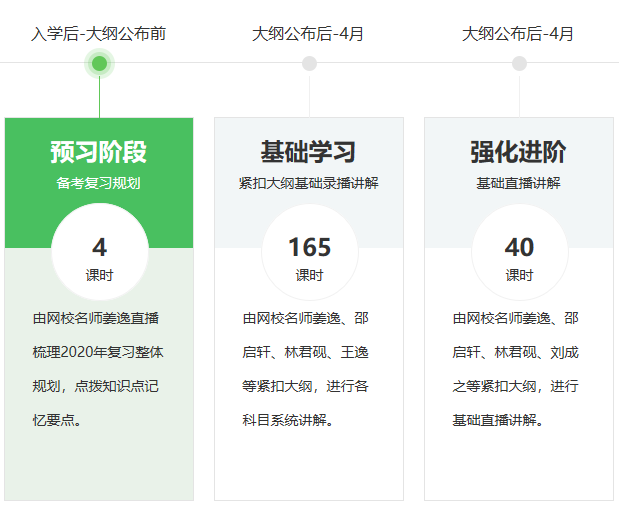Switch to the rightmost 大纲公布后-4月 label
The image size is (619, 508).
(x=518, y=34)
